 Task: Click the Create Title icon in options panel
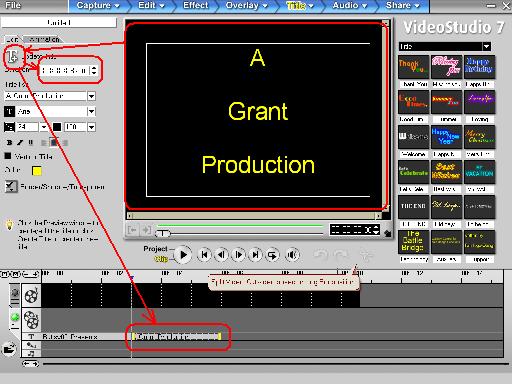tap(13, 57)
